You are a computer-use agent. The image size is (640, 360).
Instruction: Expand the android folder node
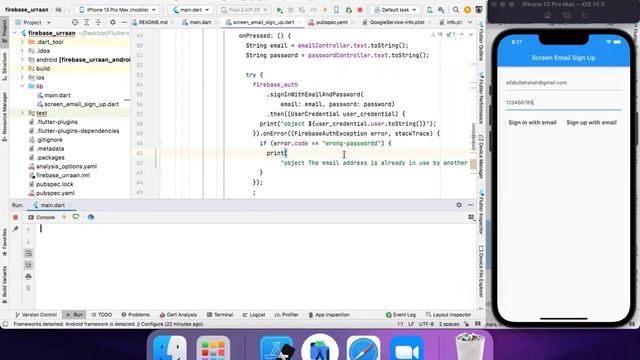point(22,60)
